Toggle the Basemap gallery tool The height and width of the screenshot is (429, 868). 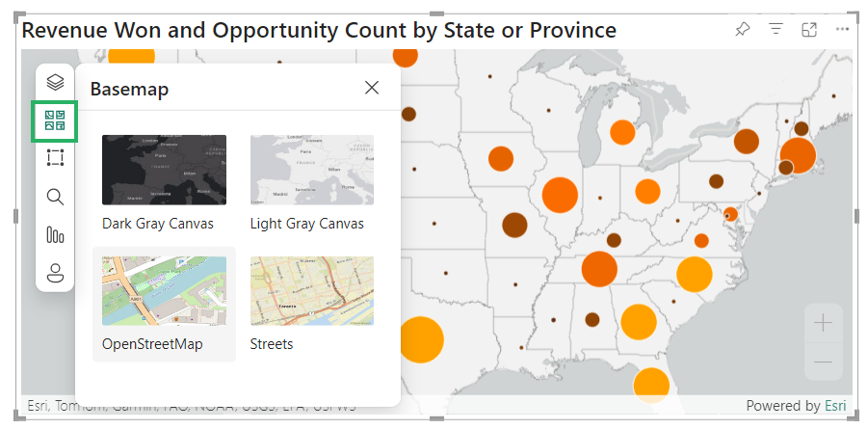tap(55, 121)
